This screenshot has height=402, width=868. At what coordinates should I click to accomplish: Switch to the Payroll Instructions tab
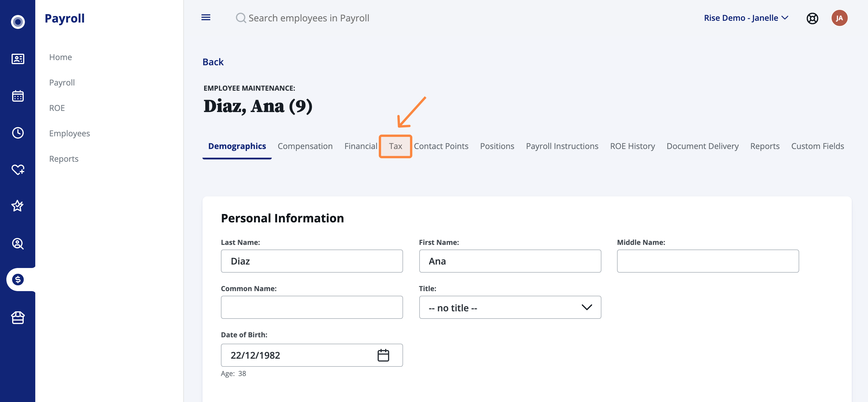[562, 146]
